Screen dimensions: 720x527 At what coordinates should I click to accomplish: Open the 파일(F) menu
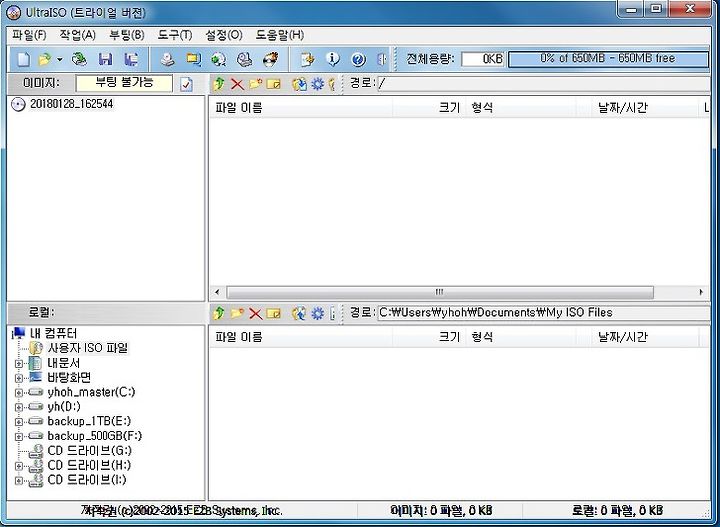tap(29, 35)
